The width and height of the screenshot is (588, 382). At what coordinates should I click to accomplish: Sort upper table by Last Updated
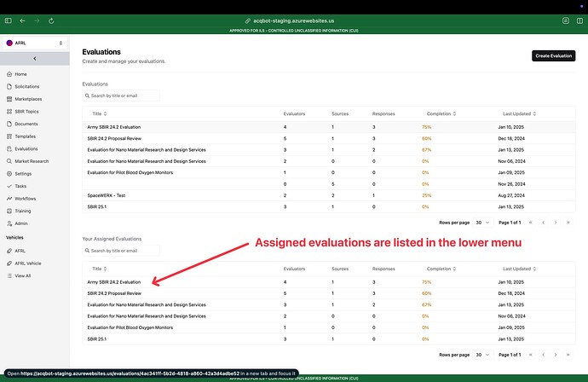(519, 113)
